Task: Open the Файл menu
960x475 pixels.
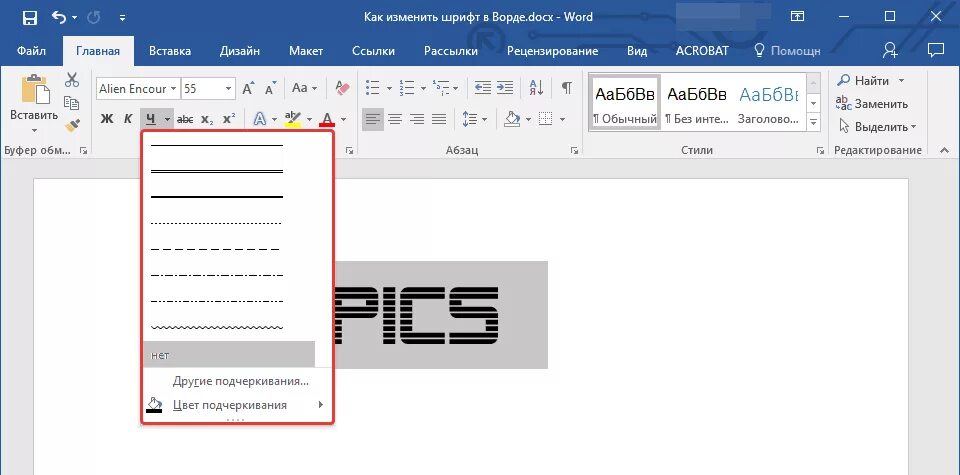Action: tap(31, 51)
